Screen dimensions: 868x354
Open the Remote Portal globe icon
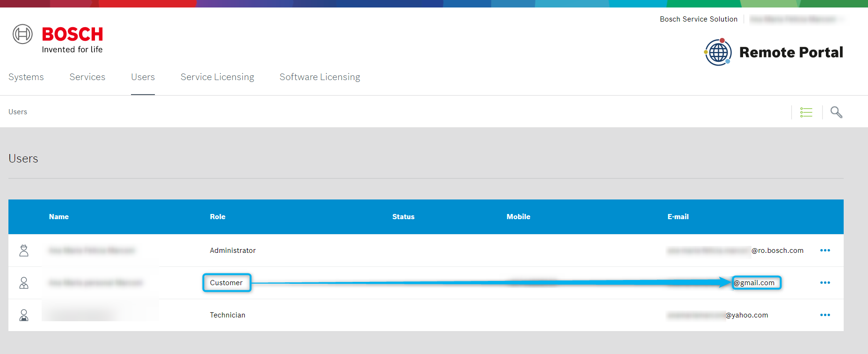(x=718, y=52)
